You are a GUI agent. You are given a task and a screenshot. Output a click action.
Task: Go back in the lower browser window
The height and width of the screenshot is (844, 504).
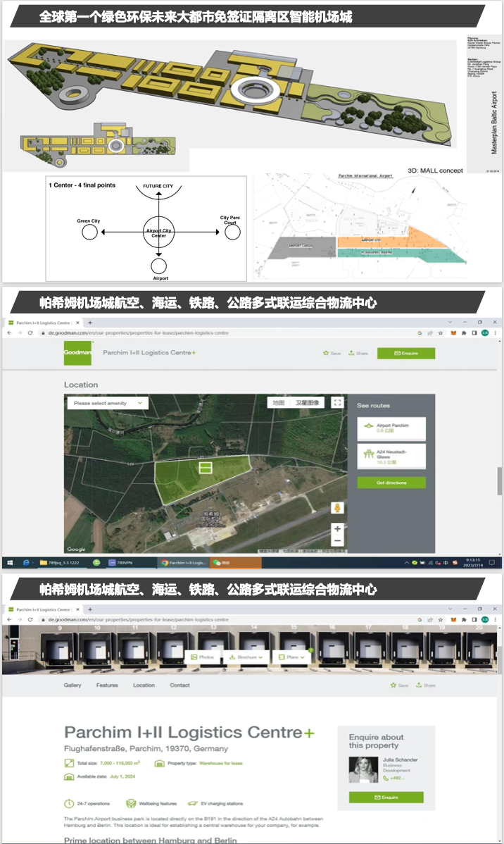[9, 619]
